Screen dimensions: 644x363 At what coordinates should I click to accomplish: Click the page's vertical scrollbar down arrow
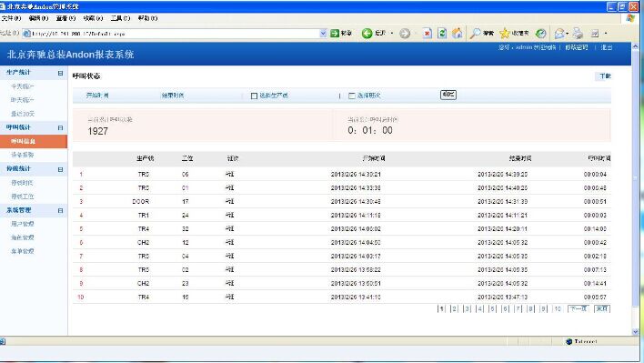click(x=636, y=331)
